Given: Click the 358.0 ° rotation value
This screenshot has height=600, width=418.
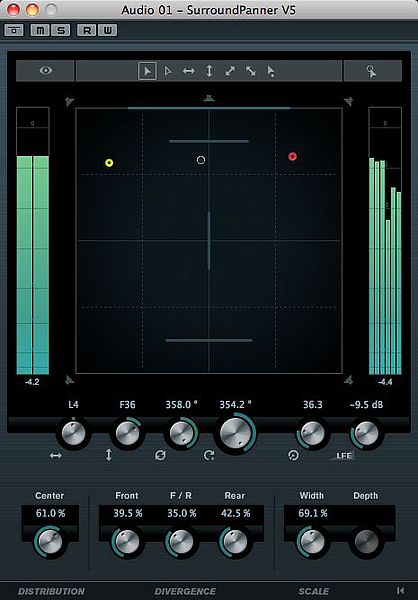Looking at the screenshot, I should pos(181,405).
